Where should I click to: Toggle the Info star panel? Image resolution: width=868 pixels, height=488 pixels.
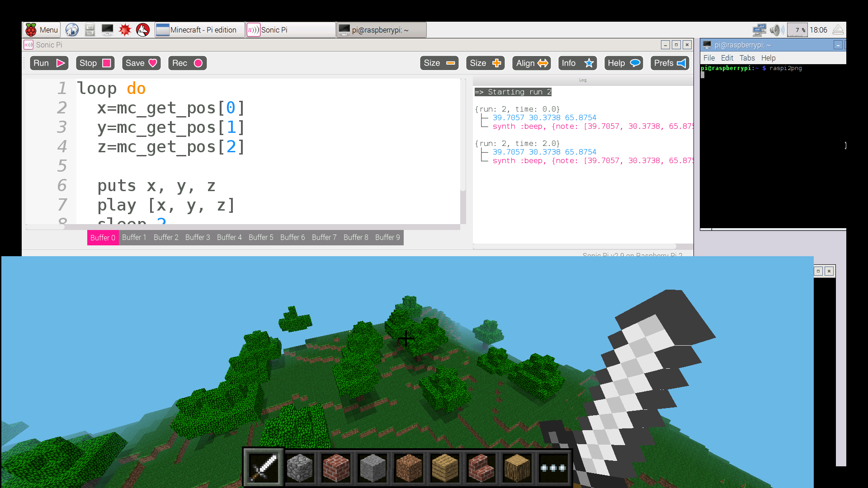pos(577,63)
